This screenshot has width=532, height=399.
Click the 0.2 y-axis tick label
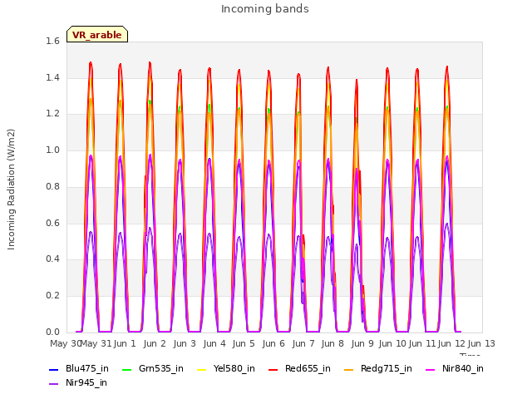coord(52,296)
